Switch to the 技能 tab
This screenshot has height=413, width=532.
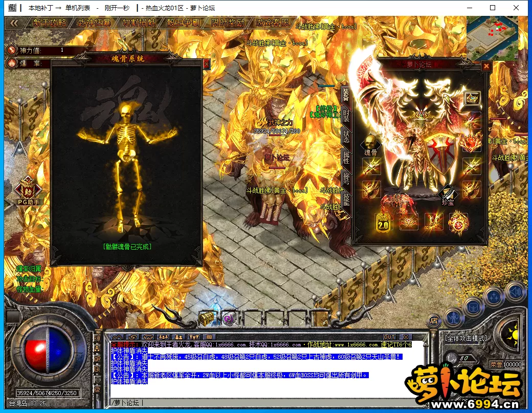pyautogui.click(x=346, y=199)
